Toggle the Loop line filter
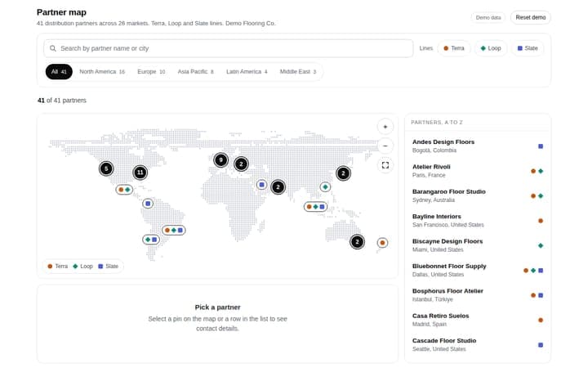Screen dimensions: 588x368 pos(491,48)
